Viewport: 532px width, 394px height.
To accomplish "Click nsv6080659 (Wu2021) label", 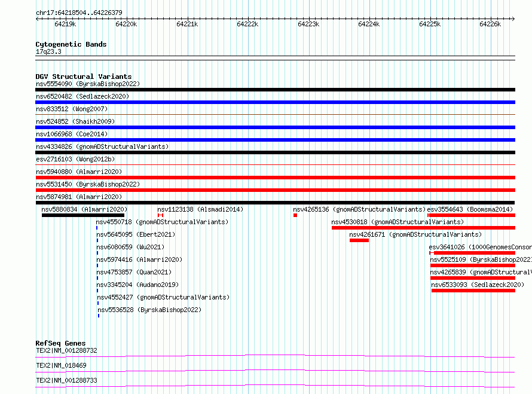I will coord(130,247).
